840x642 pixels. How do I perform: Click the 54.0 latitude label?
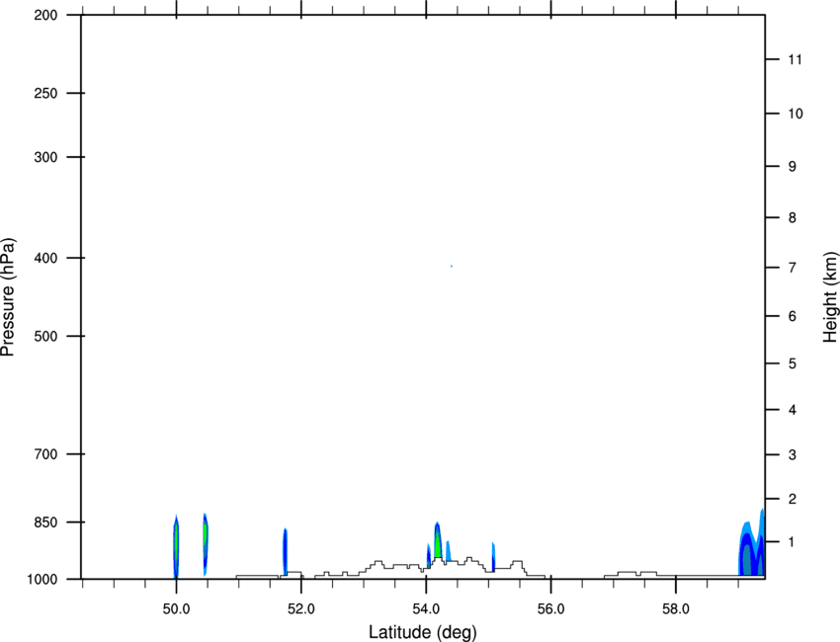point(427,609)
